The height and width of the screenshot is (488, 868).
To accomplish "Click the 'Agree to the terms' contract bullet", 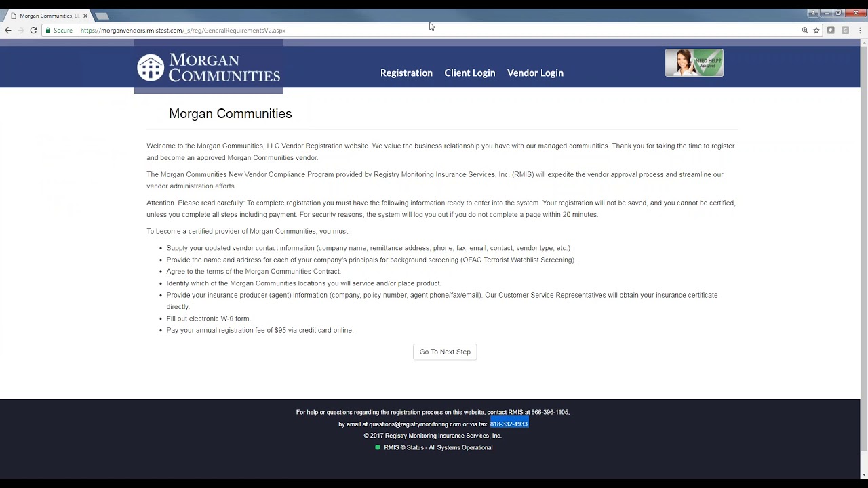I will (x=254, y=272).
